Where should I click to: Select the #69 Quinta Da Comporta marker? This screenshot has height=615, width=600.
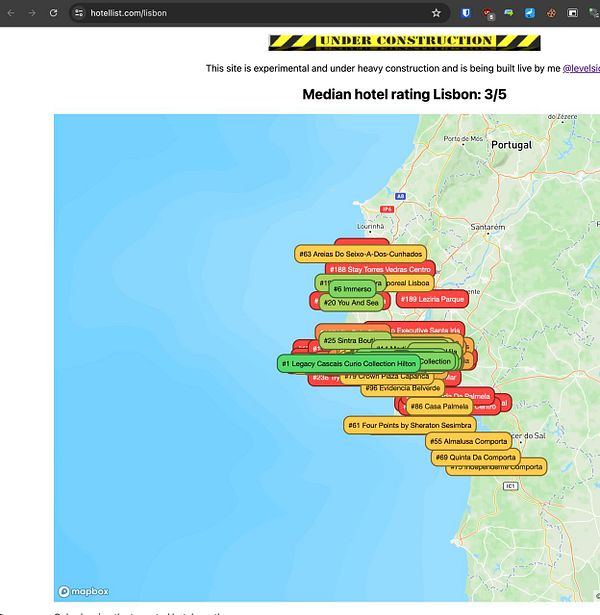click(x=476, y=457)
